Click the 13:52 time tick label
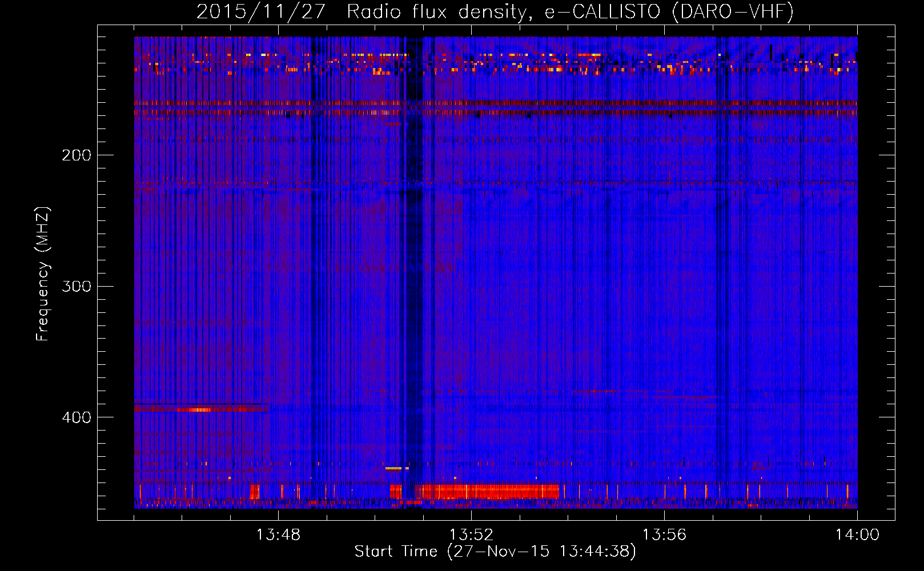 point(471,535)
